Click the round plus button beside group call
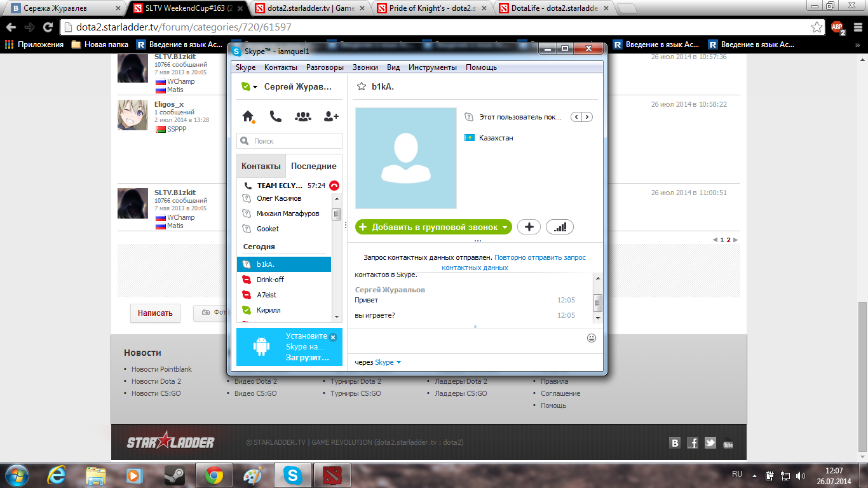This screenshot has height=488, width=868. 529,227
